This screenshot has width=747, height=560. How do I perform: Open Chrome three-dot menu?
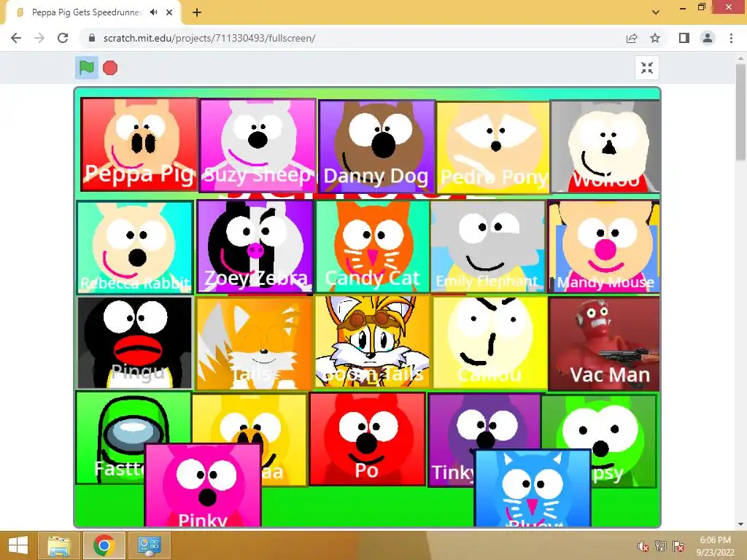click(x=731, y=38)
